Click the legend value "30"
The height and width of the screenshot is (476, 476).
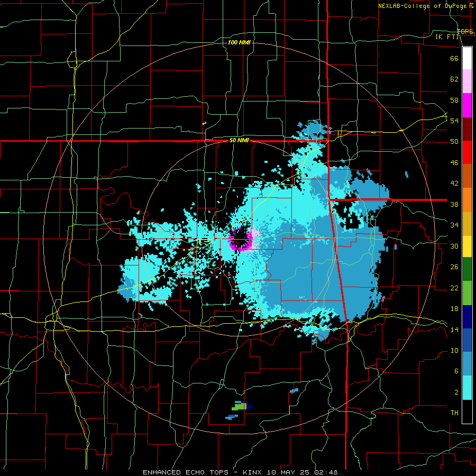click(454, 246)
